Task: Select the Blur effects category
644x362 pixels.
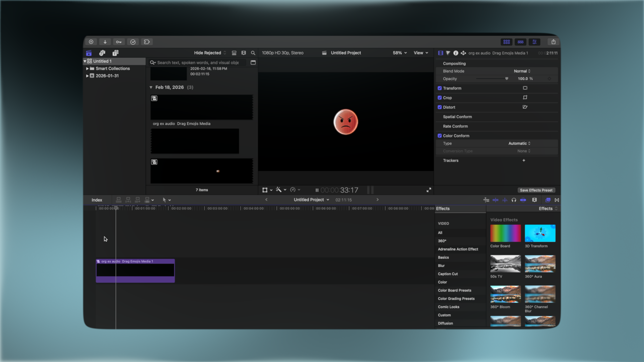Action: (441, 265)
